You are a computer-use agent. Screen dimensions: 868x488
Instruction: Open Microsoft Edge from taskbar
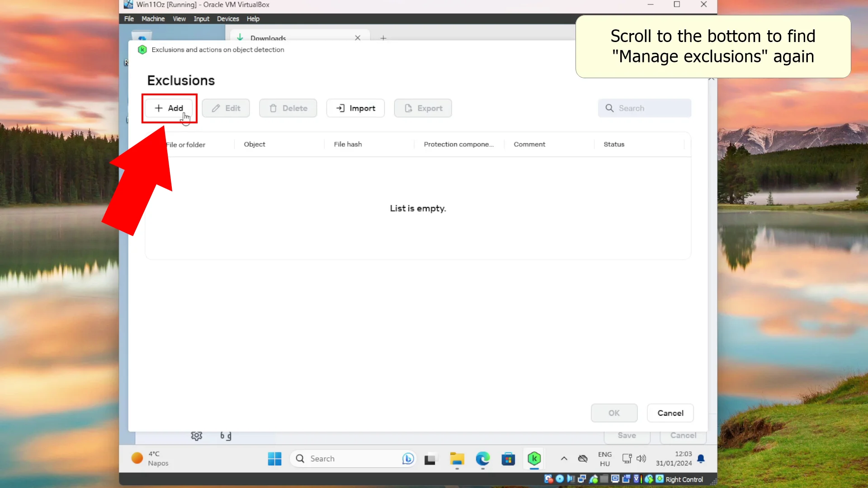pos(483,459)
